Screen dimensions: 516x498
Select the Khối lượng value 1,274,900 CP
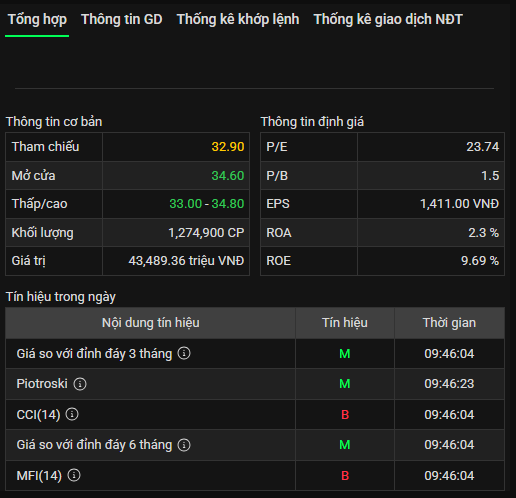[206, 233]
